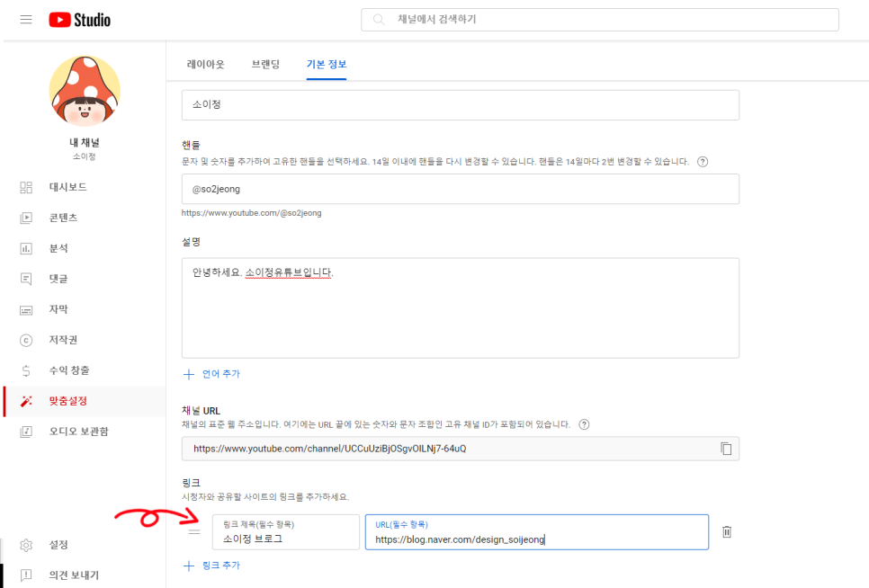The width and height of the screenshot is (869, 588).
Task: Click the @so2jeong handle field
Action: (460, 189)
